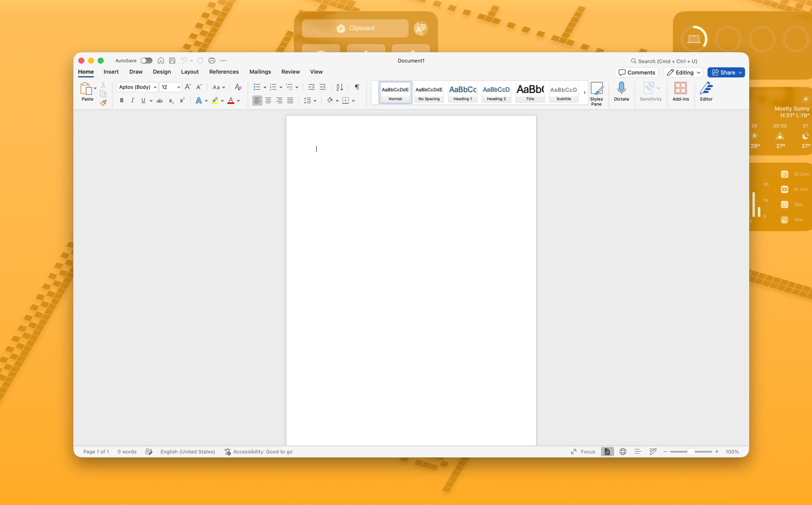Expand the multilevel list dropdown arrow
The height and width of the screenshot is (505, 812).
(297, 87)
